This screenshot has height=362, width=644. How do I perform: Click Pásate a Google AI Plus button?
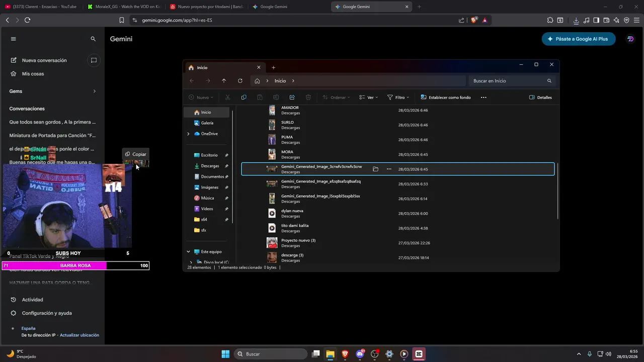tap(579, 39)
